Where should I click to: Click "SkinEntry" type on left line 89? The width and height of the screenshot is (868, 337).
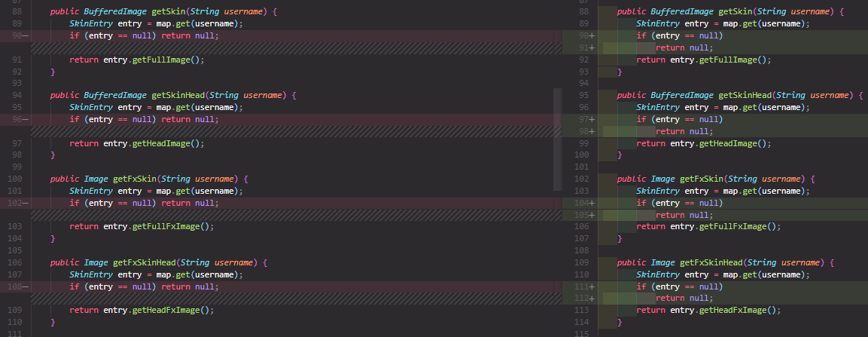[91, 24]
